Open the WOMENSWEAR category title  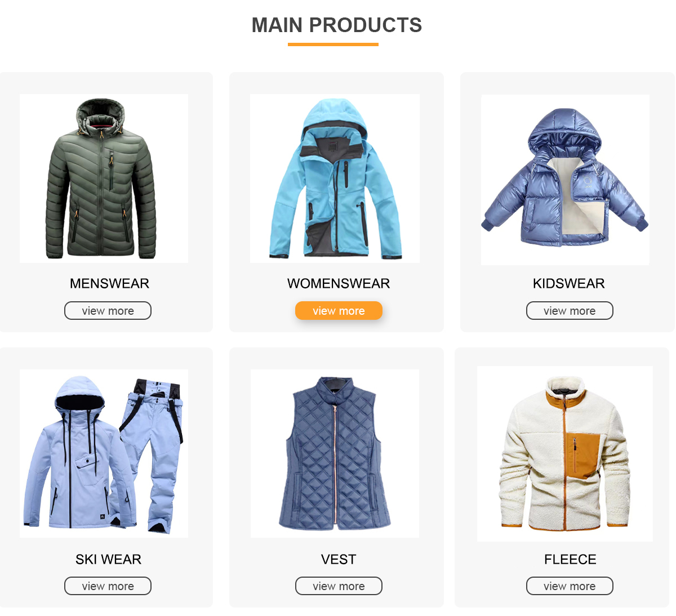click(339, 283)
